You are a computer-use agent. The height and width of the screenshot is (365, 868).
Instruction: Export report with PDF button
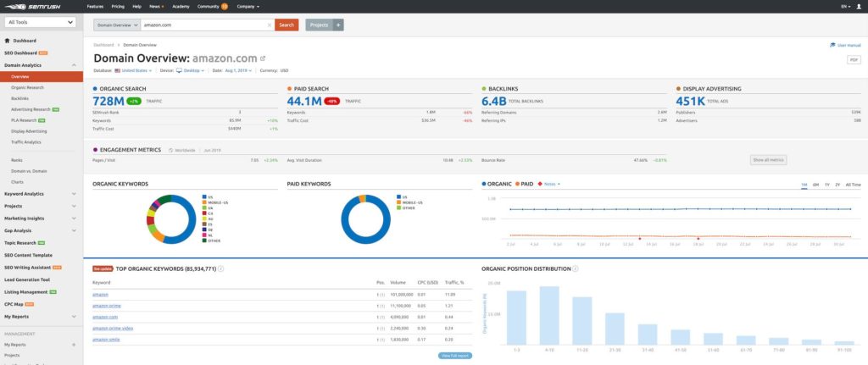[854, 60]
